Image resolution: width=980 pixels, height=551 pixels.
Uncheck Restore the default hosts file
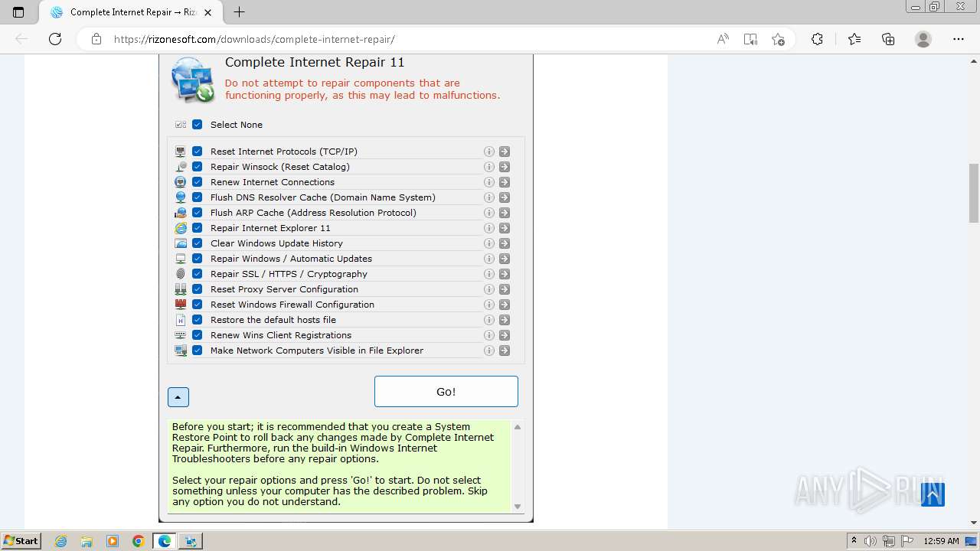point(198,320)
